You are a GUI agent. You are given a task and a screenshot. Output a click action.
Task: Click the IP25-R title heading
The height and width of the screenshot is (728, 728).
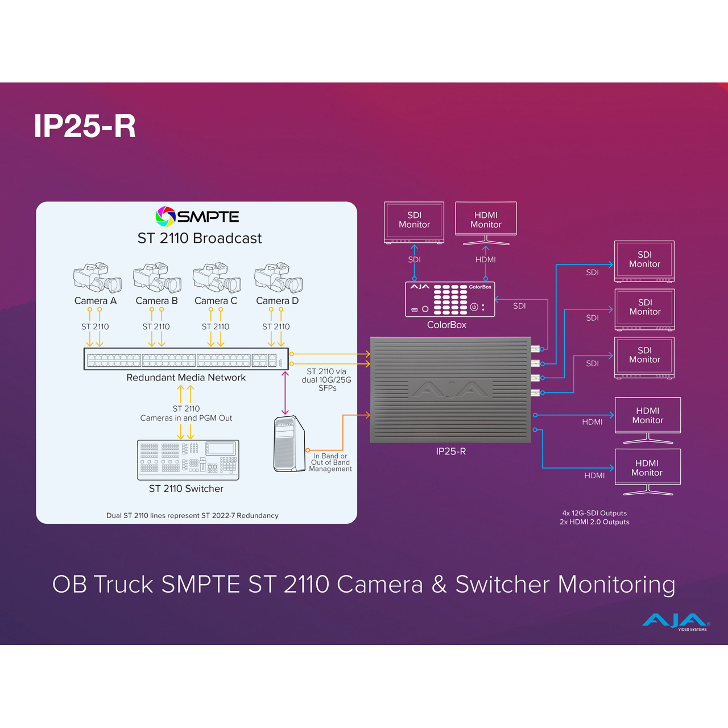85,126
